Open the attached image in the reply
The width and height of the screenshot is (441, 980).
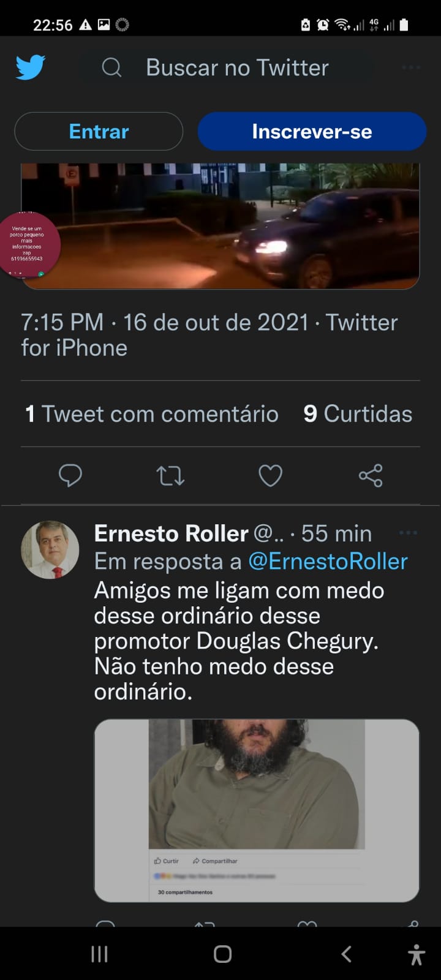(256, 810)
